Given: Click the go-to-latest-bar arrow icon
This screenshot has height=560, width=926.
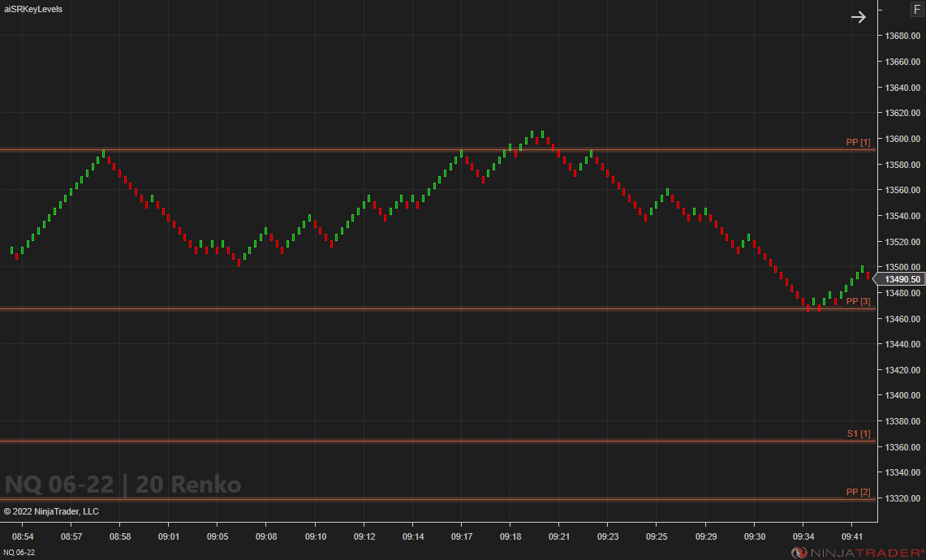Looking at the screenshot, I should pos(859,16).
